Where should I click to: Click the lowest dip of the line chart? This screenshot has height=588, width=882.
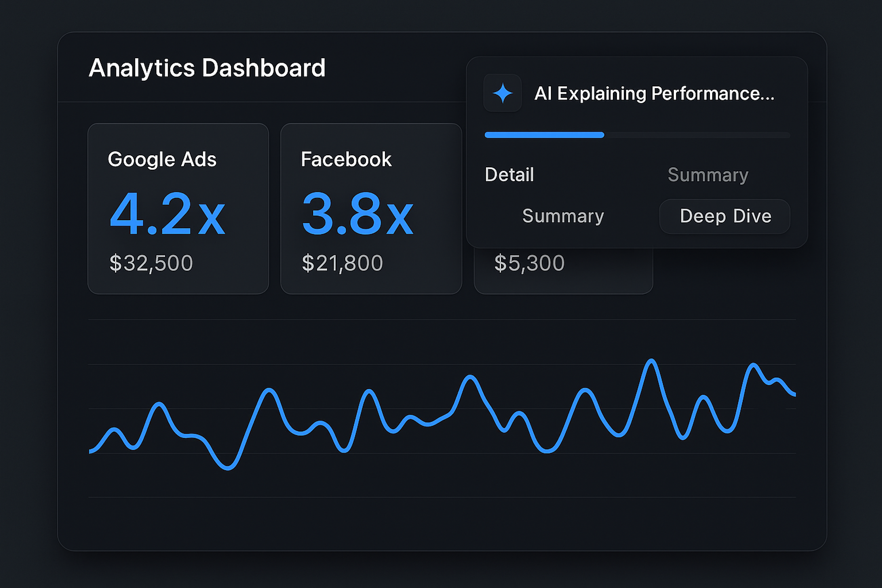click(228, 468)
